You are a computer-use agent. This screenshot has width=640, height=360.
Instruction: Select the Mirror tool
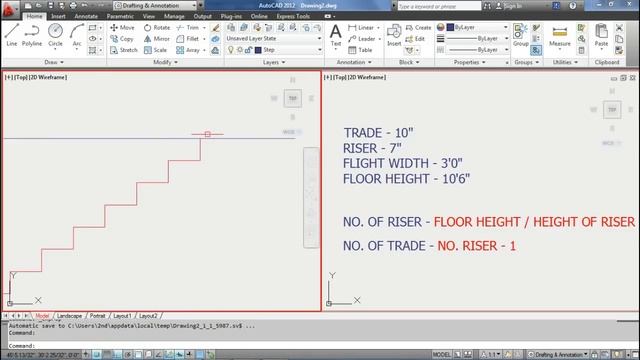click(x=157, y=39)
